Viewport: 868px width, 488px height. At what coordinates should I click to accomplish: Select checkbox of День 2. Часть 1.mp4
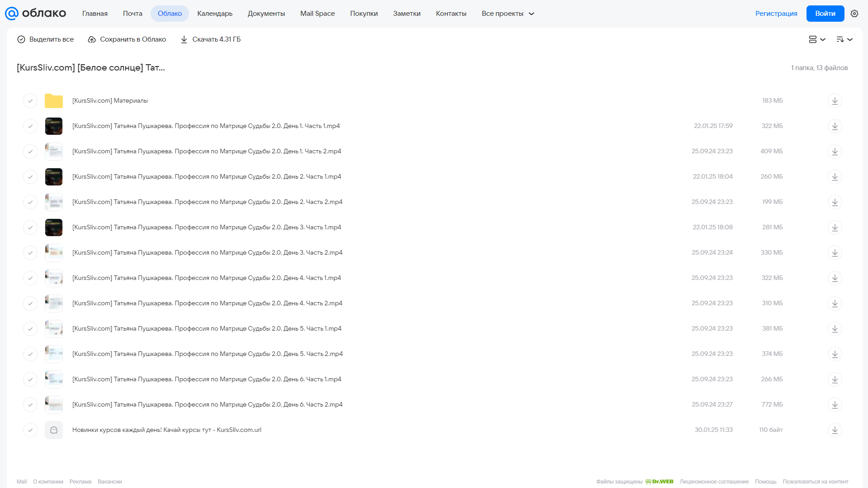(x=30, y=177)
